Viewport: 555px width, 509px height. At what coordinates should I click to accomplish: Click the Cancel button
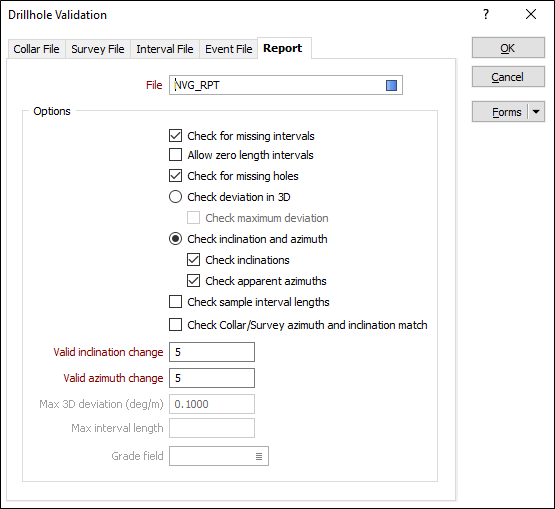(x=508, y=77)
